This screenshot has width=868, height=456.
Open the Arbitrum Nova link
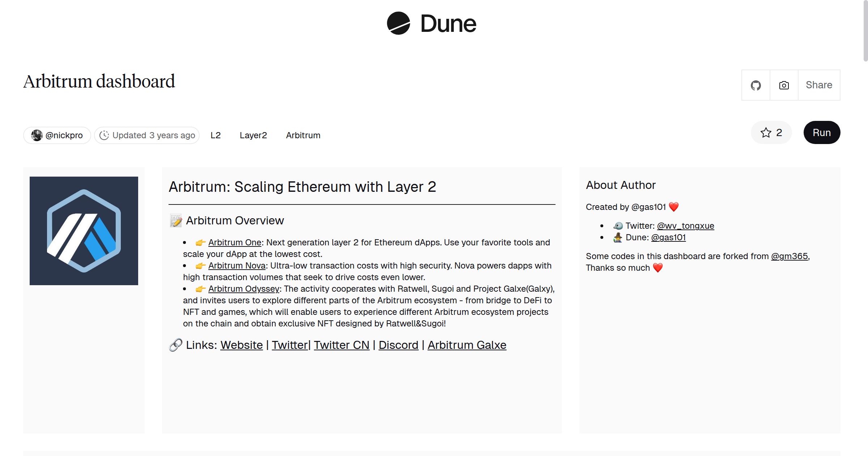237,265
